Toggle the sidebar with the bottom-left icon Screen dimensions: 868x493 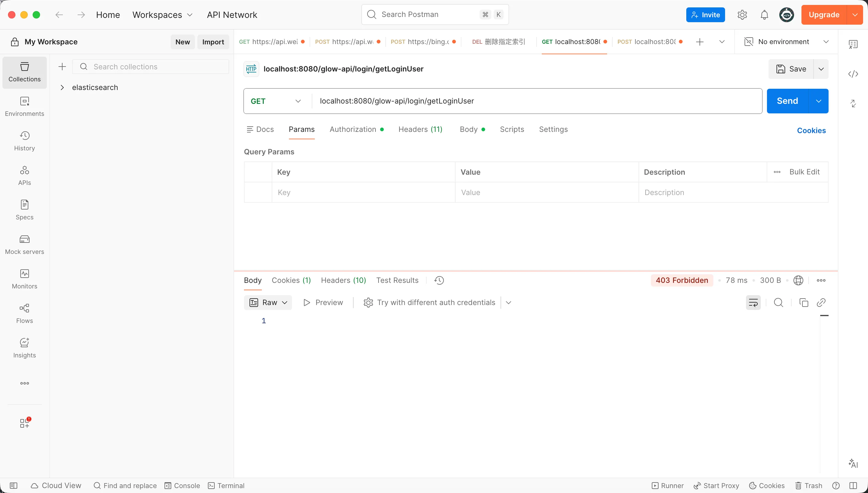(x=14, y=486)
